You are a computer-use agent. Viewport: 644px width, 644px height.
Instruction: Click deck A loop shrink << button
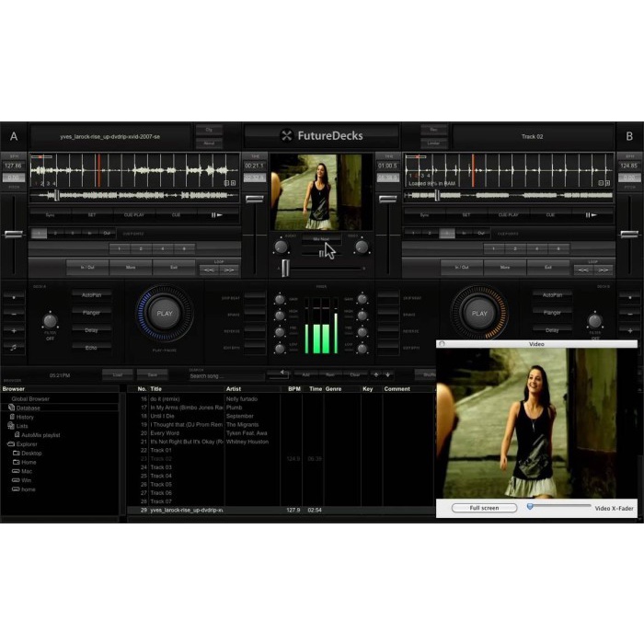click(209, 270)
